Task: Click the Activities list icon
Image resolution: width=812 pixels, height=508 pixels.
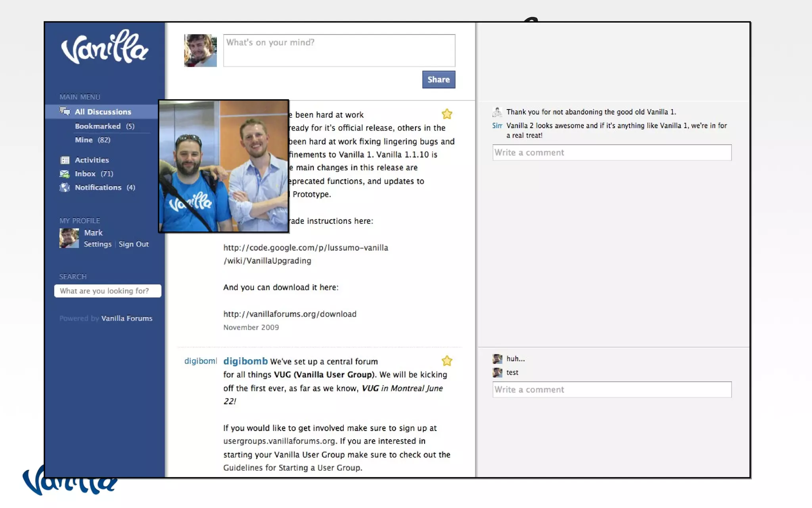Action: 65,160
